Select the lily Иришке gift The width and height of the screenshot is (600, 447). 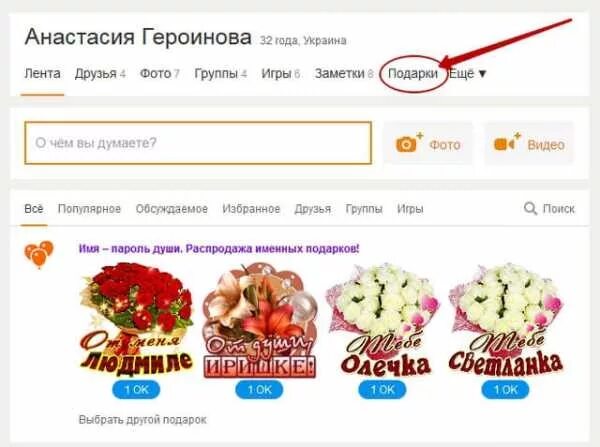(x=259, y=320)
